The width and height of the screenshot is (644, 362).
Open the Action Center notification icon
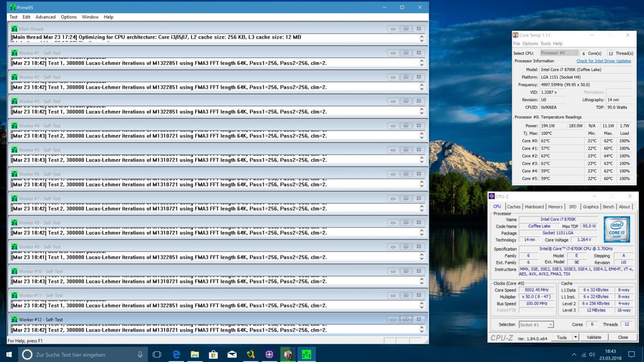[x=632, y=355]
